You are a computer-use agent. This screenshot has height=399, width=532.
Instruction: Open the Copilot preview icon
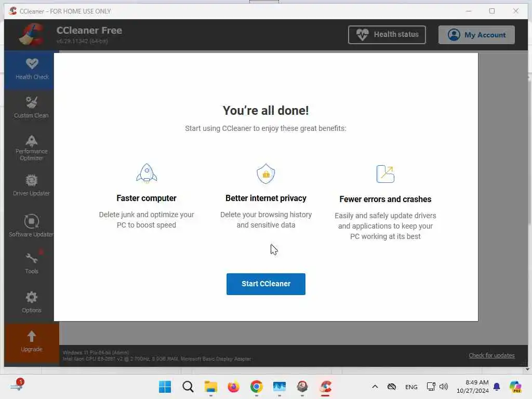coord(515,387)
